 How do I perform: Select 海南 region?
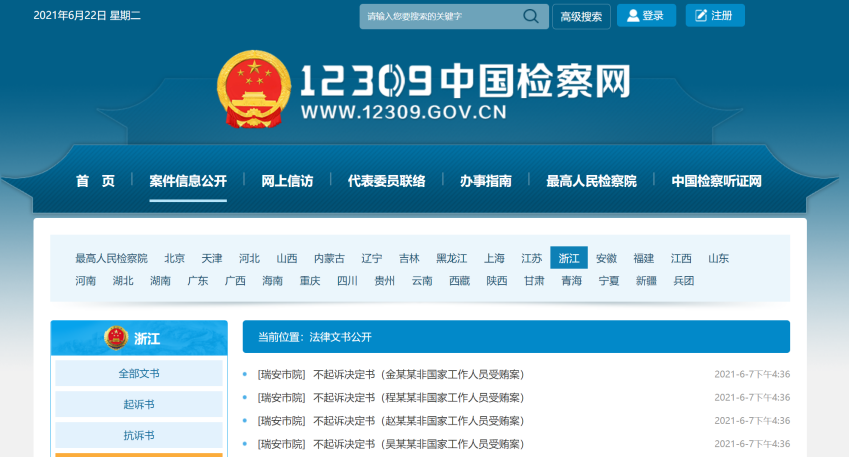tap(272, 280)
